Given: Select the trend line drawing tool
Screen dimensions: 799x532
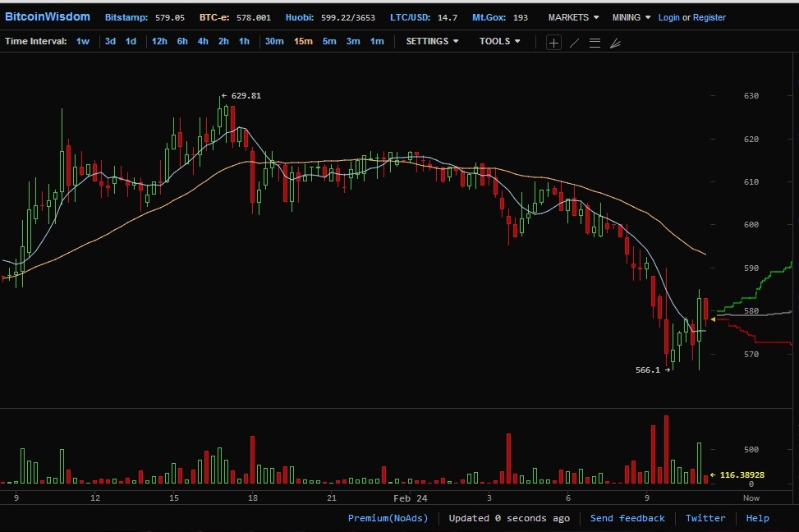Looking at the screenshot, I should point(574,43).
